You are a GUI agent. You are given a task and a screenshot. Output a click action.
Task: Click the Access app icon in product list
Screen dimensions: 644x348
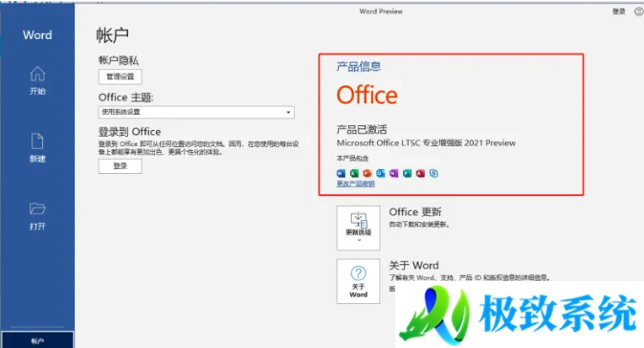coord(420,174)
